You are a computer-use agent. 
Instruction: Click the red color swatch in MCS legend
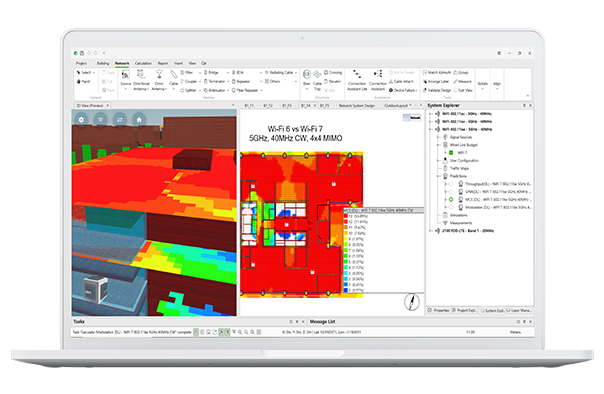[x=346, y=216]
